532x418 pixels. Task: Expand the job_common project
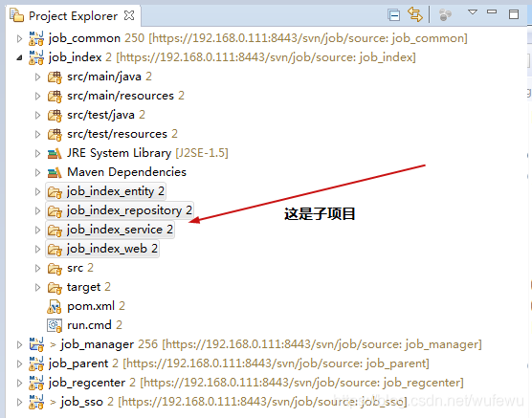pyautogui.click(x=20, y=38)
